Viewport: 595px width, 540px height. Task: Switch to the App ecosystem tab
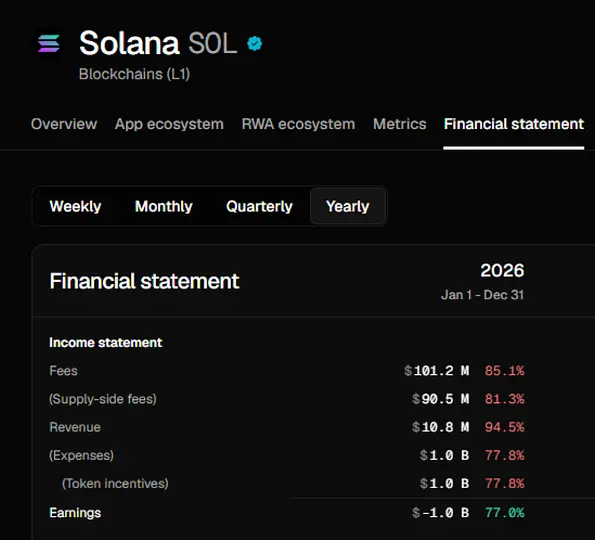(169, 124)
